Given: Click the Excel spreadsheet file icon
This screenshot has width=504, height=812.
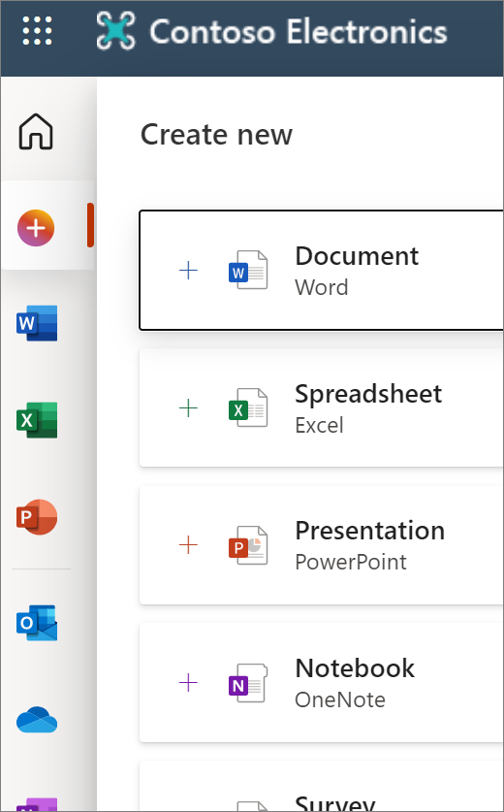Looking at the screenshot, I should (x=248, y=407).
